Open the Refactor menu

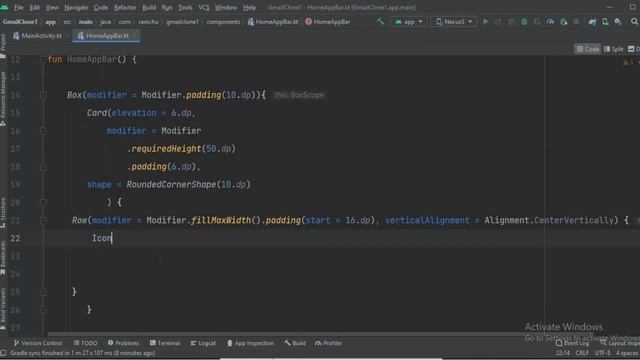click(x=125, y=7)
